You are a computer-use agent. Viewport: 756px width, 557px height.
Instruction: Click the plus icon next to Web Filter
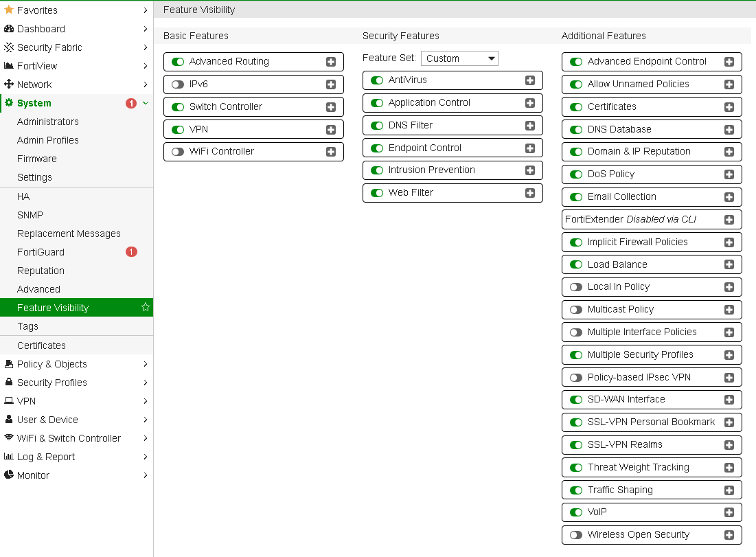click(530, 193)
